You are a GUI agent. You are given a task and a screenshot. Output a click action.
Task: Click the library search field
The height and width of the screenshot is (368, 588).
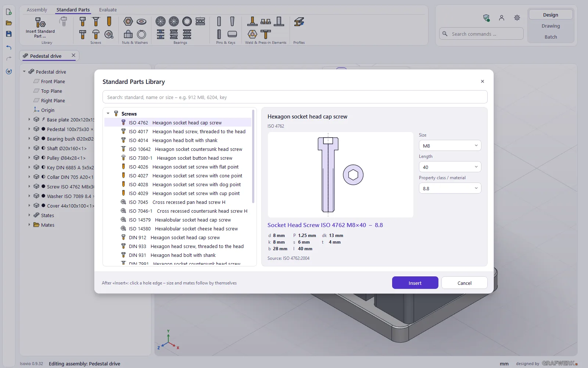[x=295, y=97]
